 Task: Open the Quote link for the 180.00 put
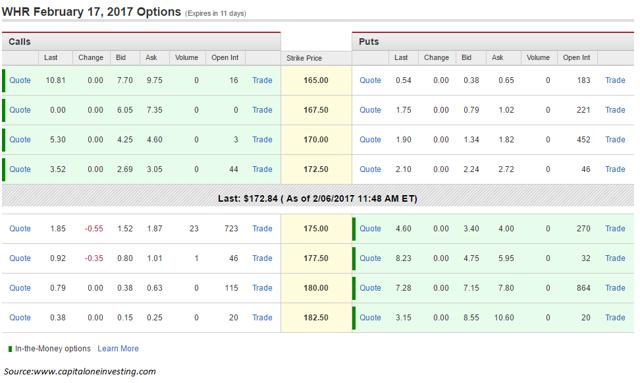point(370,288)
